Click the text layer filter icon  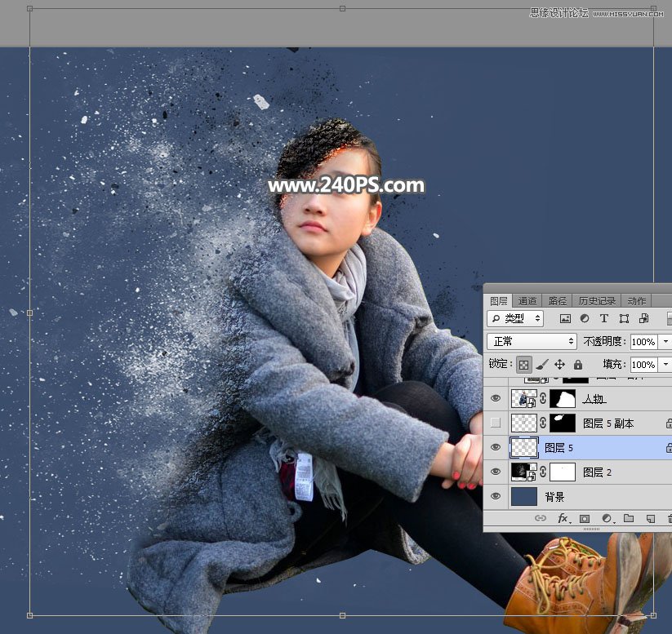604,318
